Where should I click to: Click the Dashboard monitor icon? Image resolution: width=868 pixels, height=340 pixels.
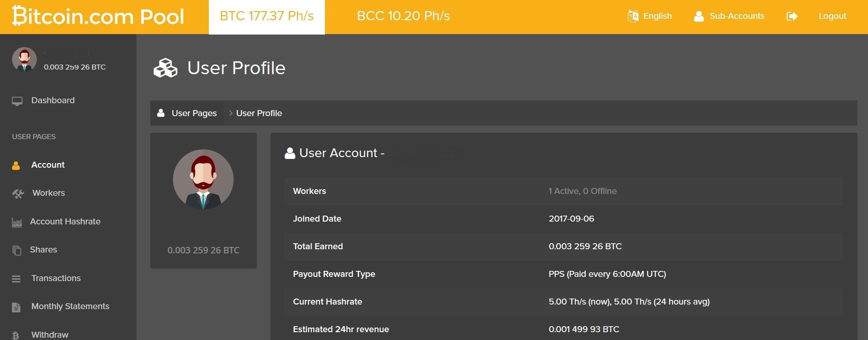click(x=17, y=101)
